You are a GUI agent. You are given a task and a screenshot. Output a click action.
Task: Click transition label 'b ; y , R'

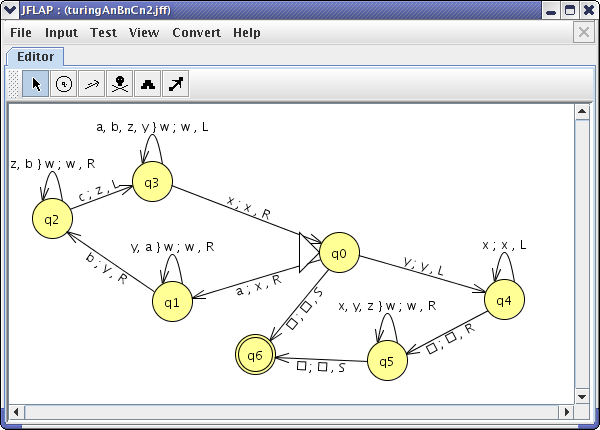coord(106,268)
